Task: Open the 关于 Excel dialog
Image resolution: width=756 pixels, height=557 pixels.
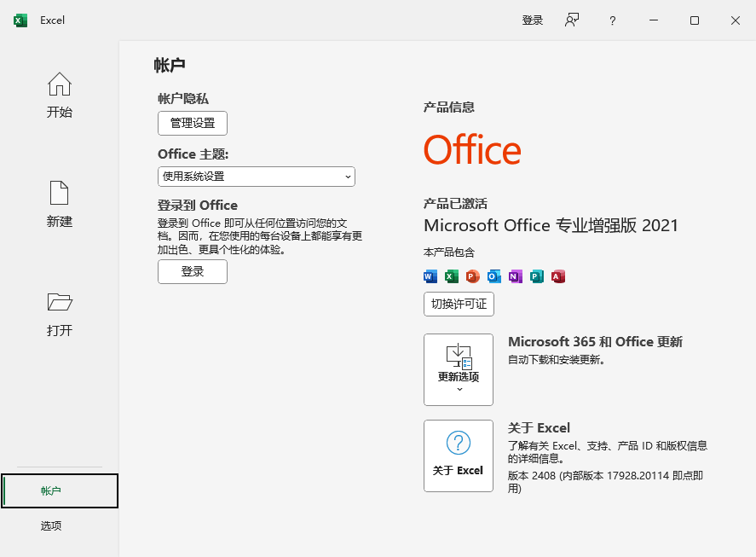Action: click(x=458, y=456)
